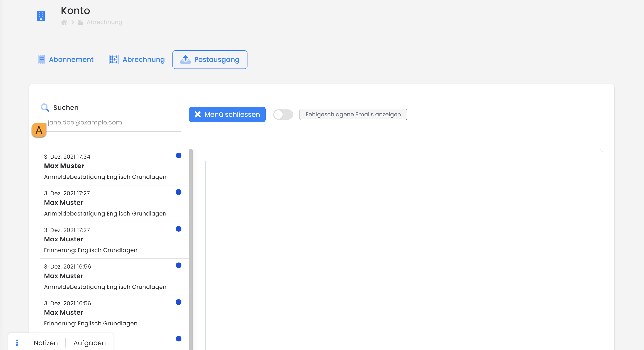This screenshot has width=644, height=350.
Task: Click Menü schliessen button
Action: coord(227,114)
